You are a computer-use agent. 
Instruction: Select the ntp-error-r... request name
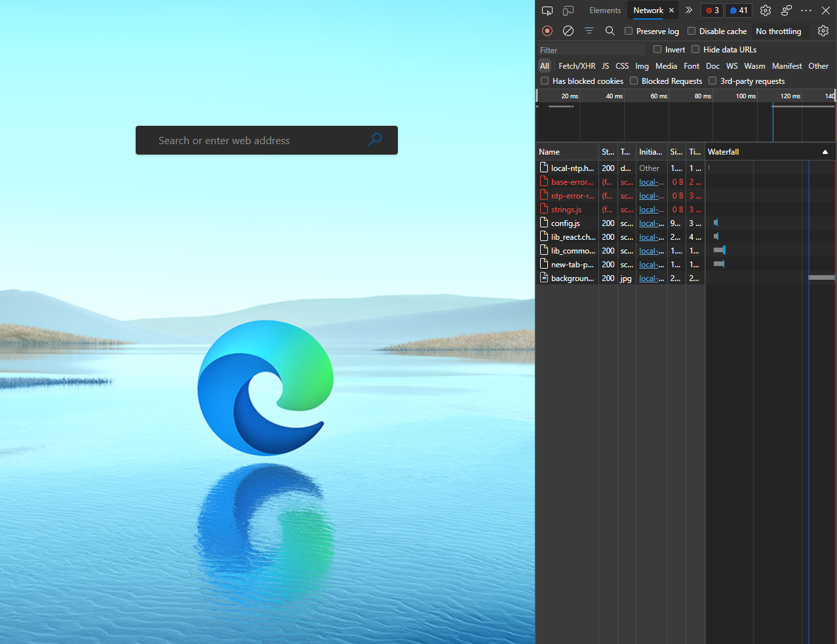point(573,196)
